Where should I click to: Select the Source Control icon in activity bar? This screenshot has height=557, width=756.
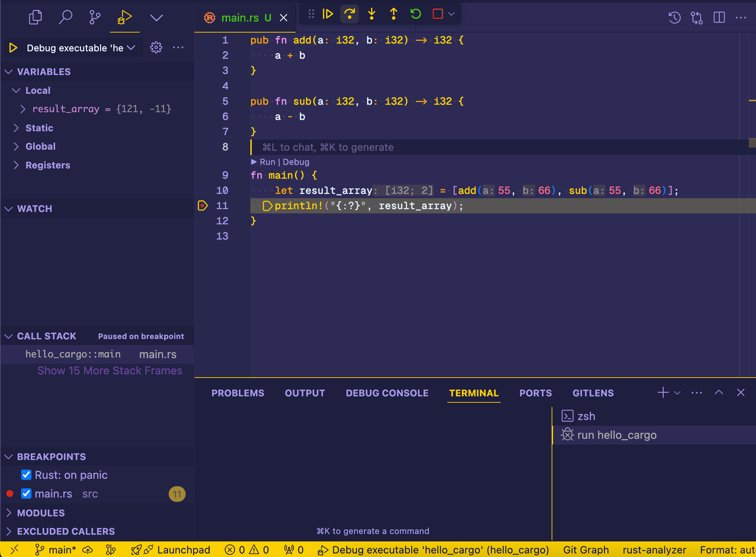click(94, 17)
